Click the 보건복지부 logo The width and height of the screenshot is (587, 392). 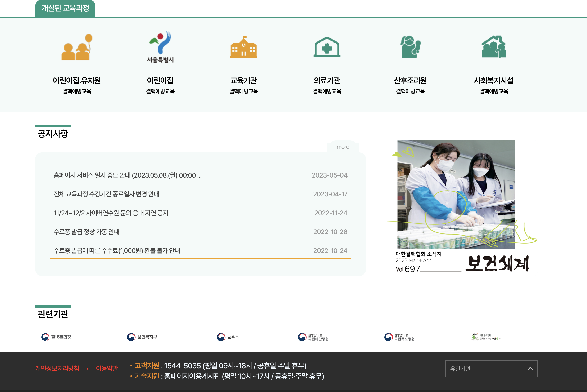pos(142,337)
